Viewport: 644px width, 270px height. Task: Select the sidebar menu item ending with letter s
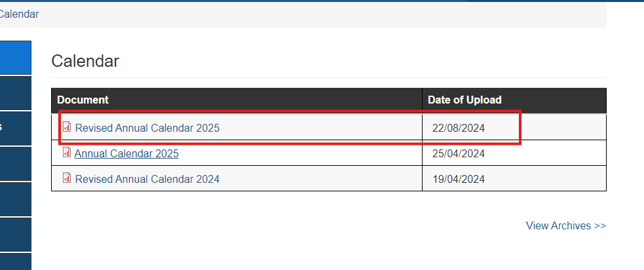tap(16, 128)
